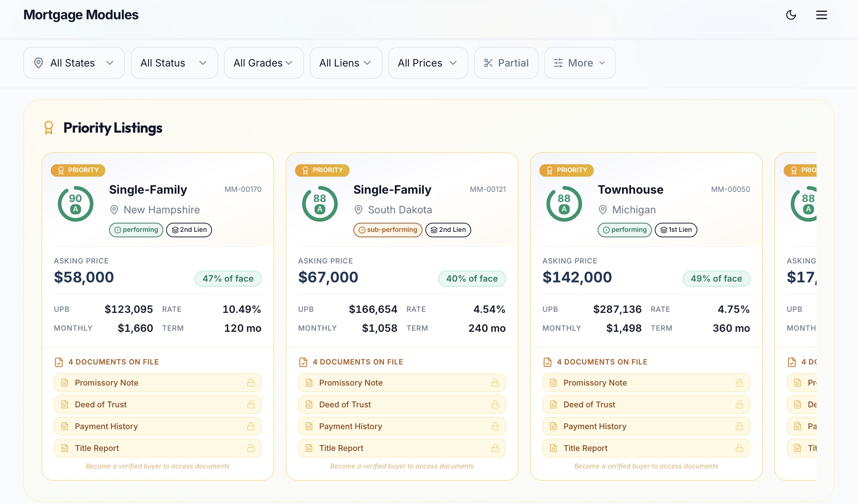Click lock icon on South Dakota Title Report
Screen dimensions: 858x504
[x=495, y=448]
